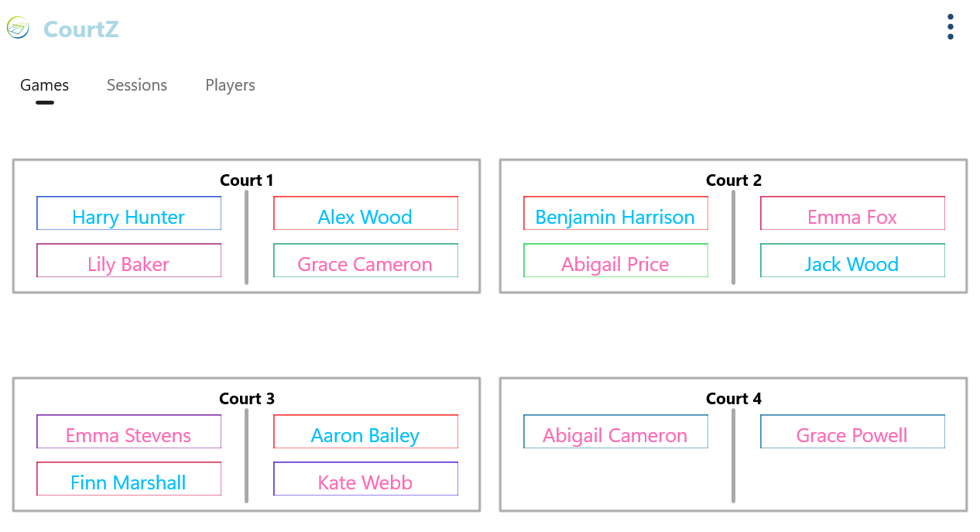Select Grace Cameron player box
Viewport: 980px width, 532px height.
pos(365,261)
